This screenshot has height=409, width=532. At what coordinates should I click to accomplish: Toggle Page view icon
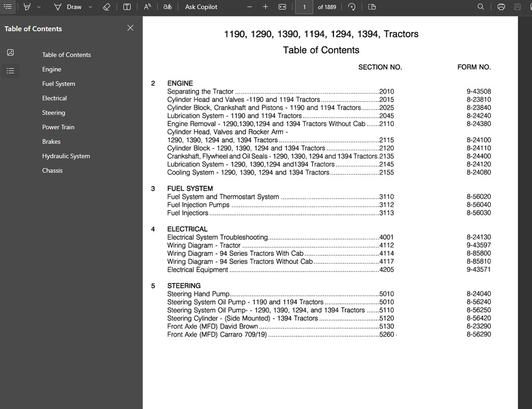coord(372,7)
